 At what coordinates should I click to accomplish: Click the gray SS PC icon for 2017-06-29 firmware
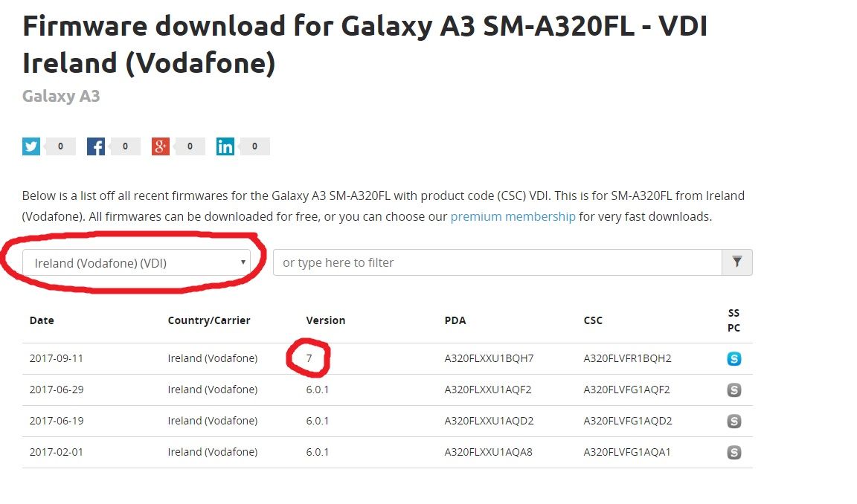tap(734, 390)
